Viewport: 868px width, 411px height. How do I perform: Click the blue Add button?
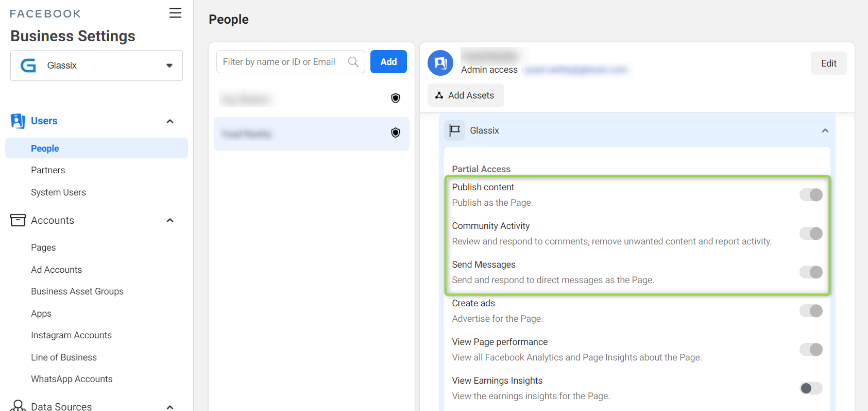(388, 62)
